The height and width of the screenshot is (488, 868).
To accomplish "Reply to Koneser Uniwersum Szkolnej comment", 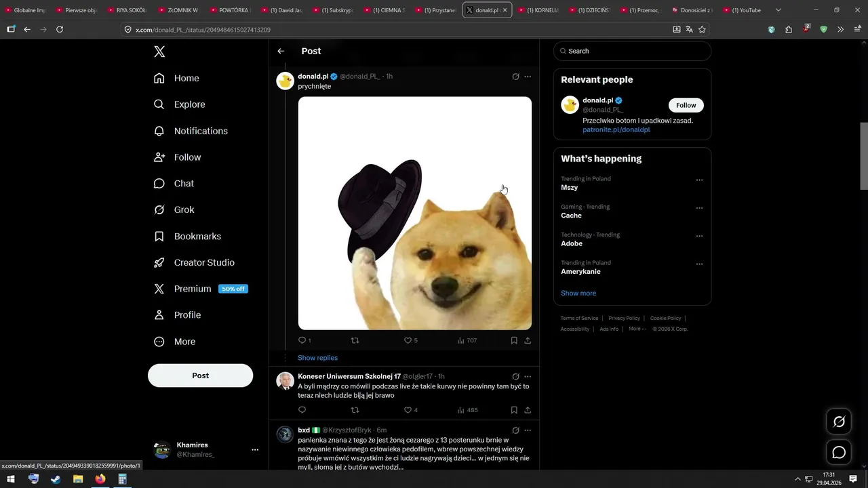I will 302,410.
